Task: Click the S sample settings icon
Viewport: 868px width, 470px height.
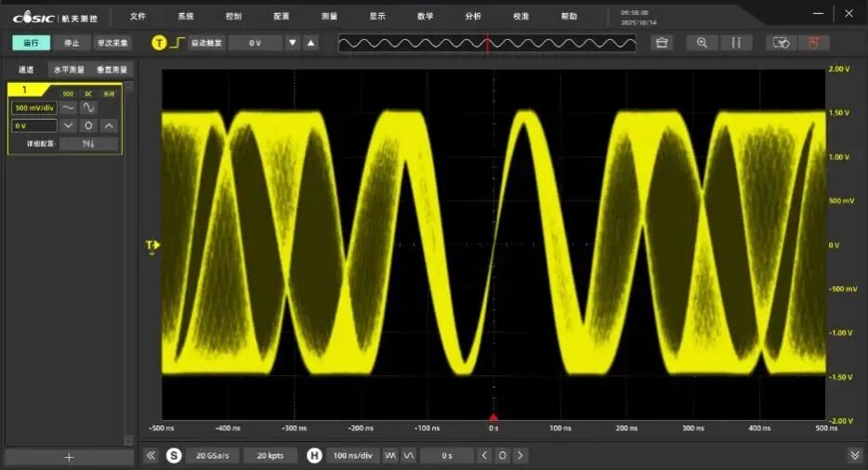Action: 173,455
